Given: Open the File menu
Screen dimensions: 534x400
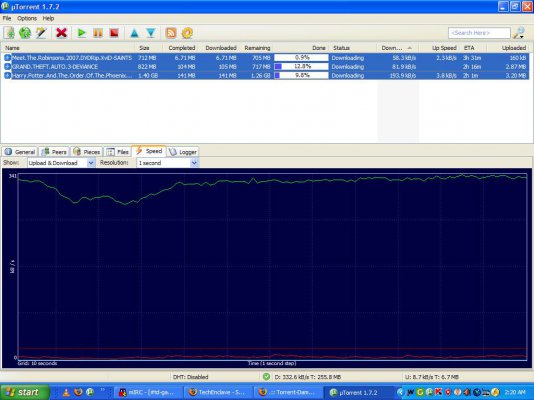Looking at the screenshot, I should coord(7,18).
